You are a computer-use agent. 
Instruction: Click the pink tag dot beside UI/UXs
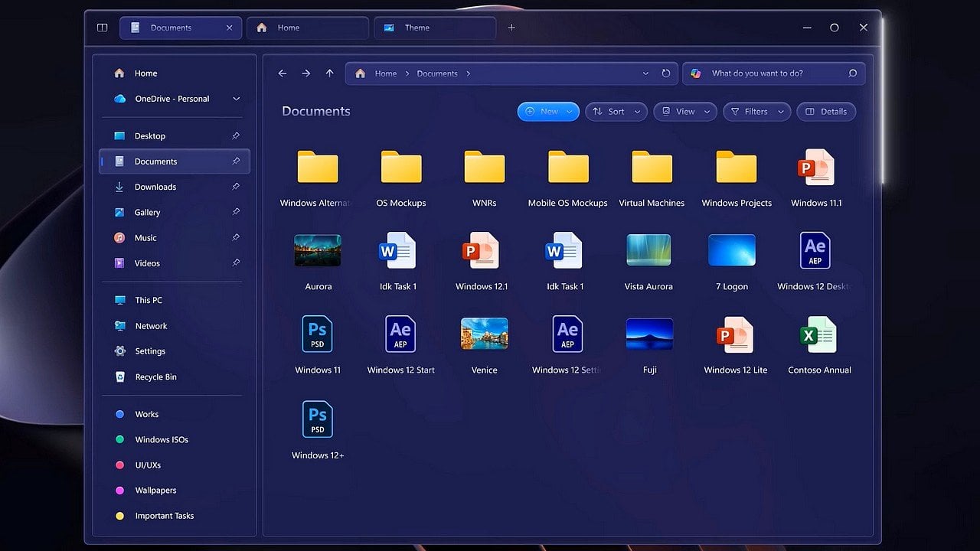pyautogui.click(x=120, y=465)
